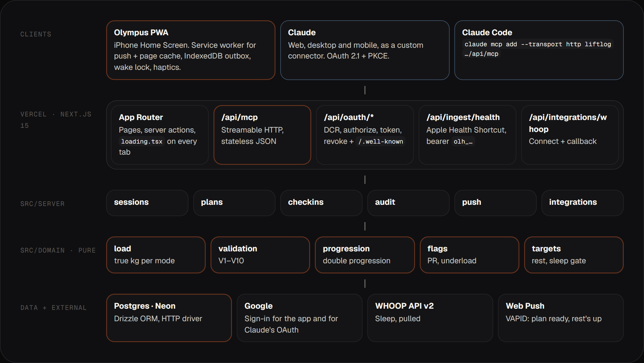Click the flags PR, underload card

(x=470, y=255)
